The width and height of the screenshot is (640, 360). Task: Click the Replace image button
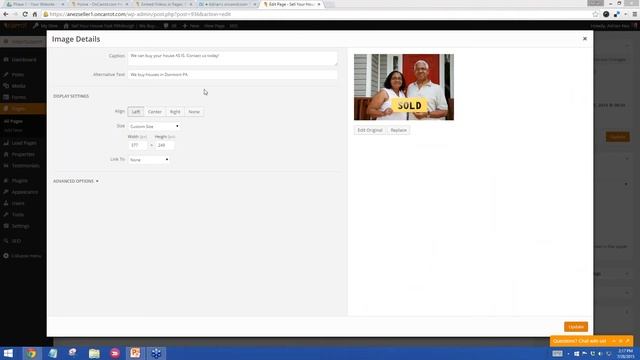398,130
